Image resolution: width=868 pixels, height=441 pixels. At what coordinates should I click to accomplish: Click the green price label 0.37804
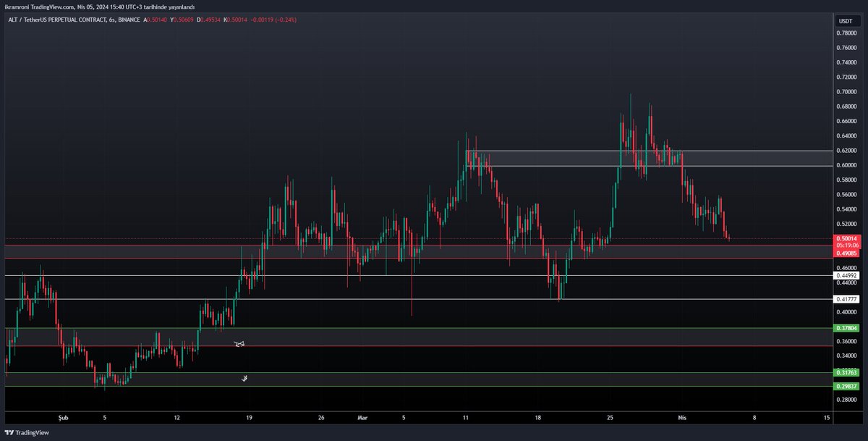846,327
